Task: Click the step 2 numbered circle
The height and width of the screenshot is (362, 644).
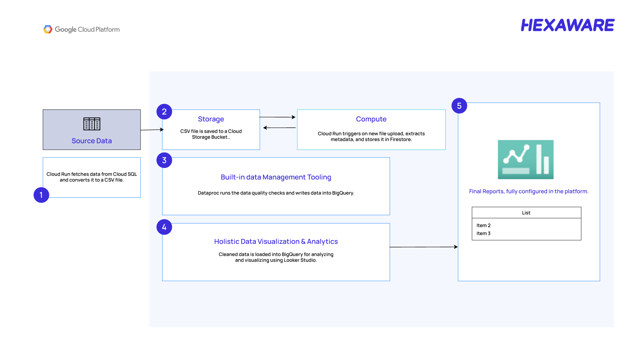Action: pos(164,112)
